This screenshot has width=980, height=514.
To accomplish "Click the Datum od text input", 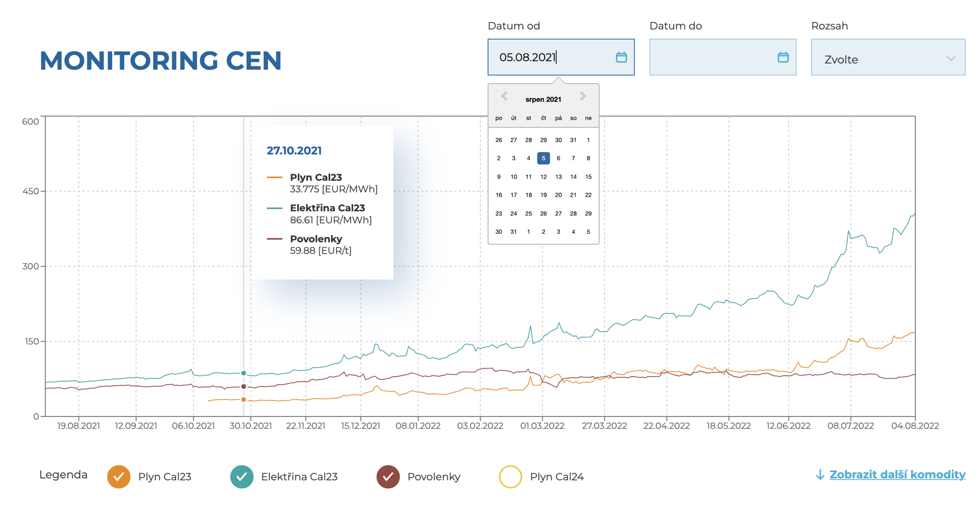I will click(x=551, y=57).
